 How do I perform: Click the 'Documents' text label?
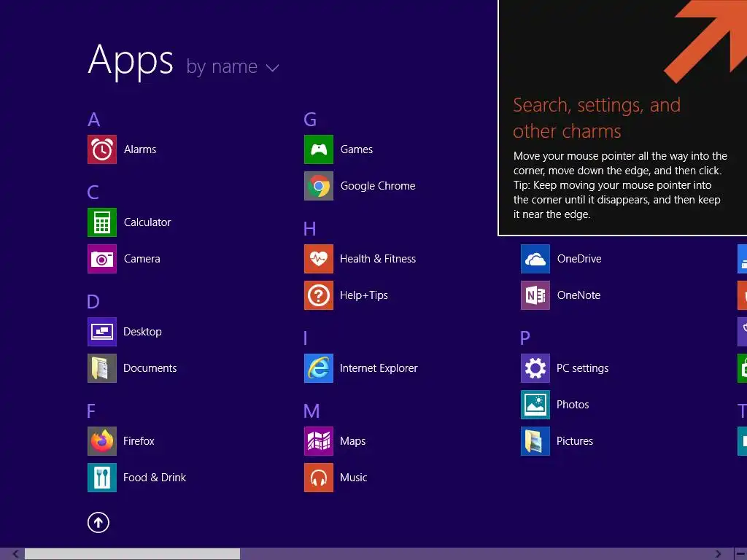point(150,368)
